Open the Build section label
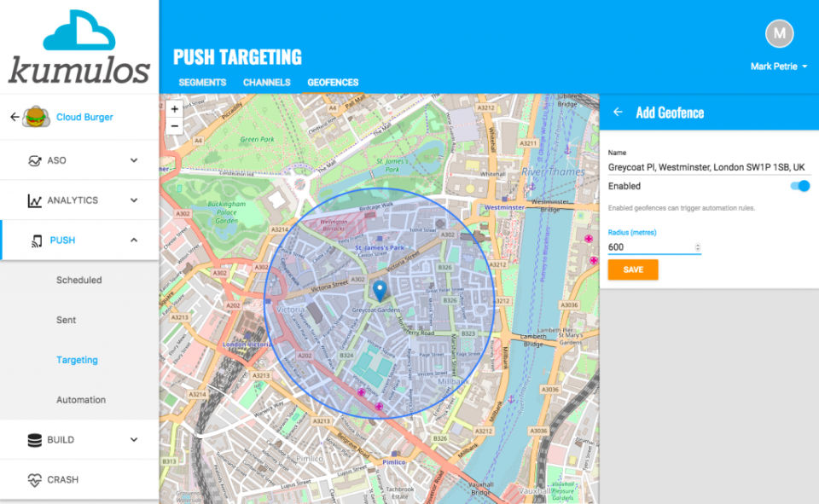Image resolution: width=819 pixels, height=504 pixels. [x=61, y=440]
